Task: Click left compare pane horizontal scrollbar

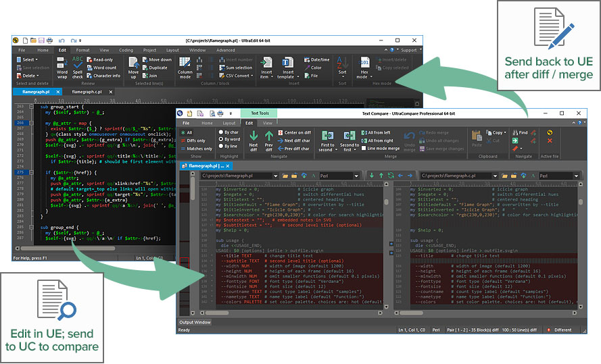Action: point(217,313)
